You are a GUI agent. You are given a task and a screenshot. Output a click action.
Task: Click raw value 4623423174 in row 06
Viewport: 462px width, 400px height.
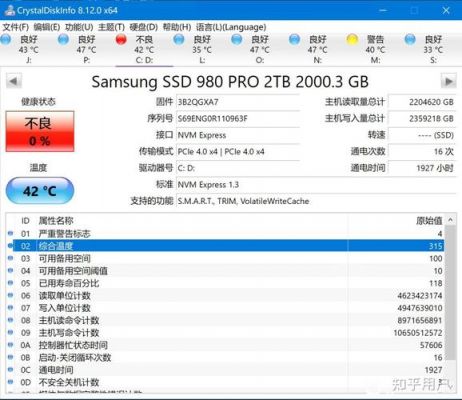pyautogui.click(x=420, y=296)
